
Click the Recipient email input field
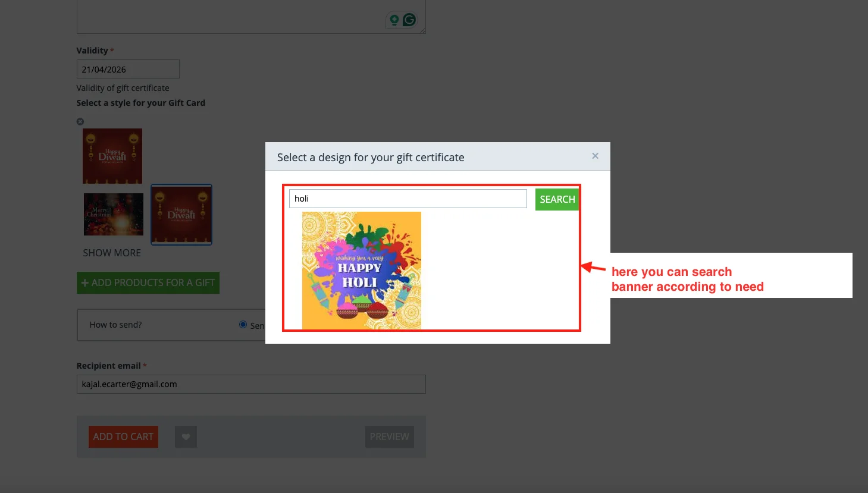[251, 384]
